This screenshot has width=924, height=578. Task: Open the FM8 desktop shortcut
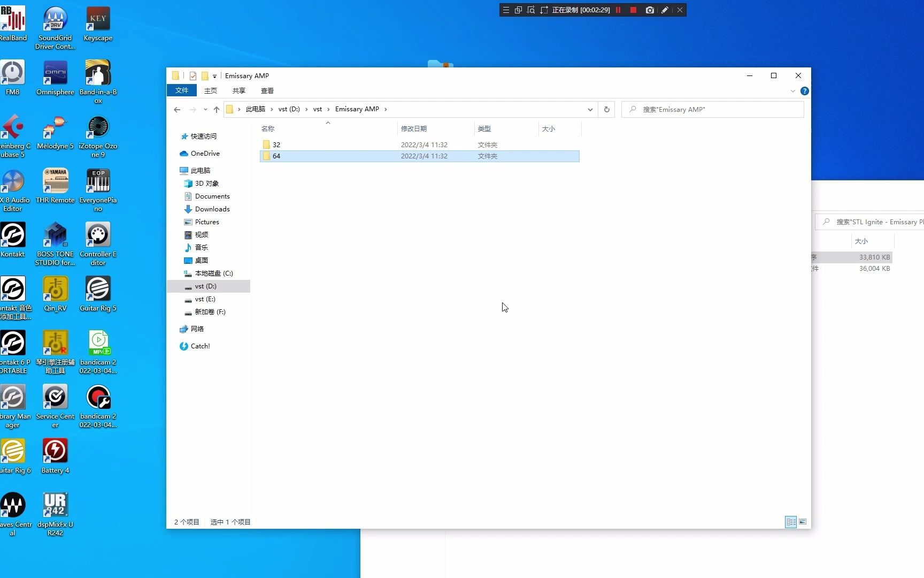click(x=13, y=78)
